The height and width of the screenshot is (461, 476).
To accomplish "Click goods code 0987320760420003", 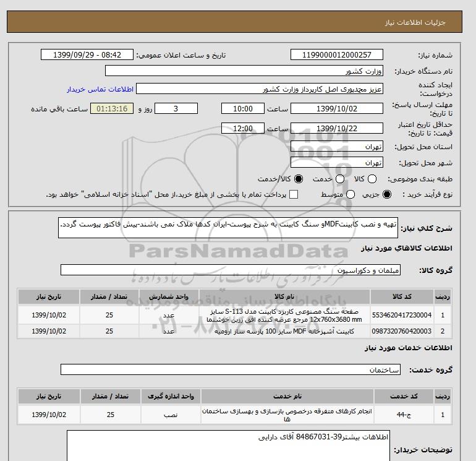I will coord(402,331).
